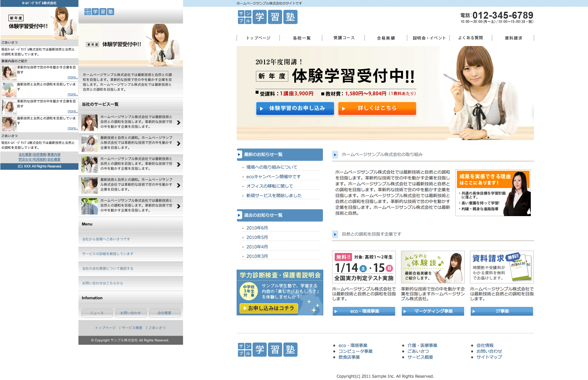The width and height of the screenshot is (588, 380).
Task: Expand the last service row with building thumbnail
Action: (178, 206)
